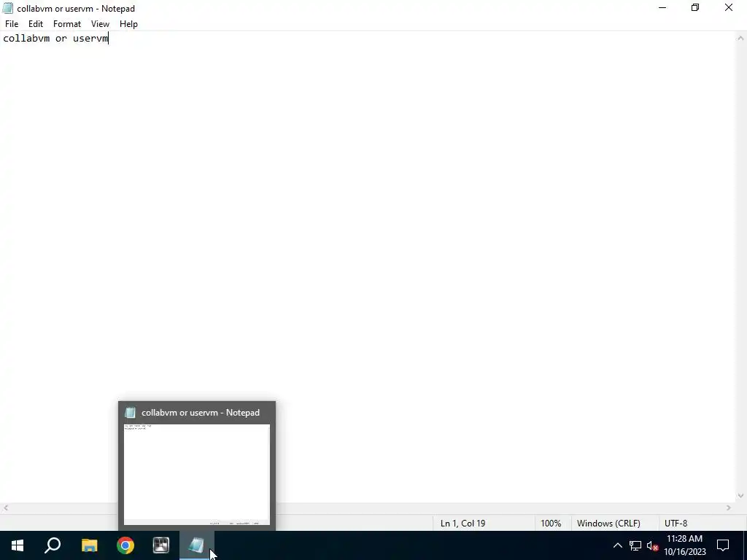Click the text 'collabvm or uservm' in editor
This screenshot has height=560, width=747.
pos(55,39)
